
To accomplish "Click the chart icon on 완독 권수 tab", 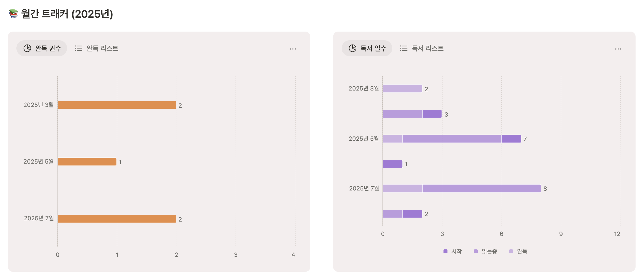I will 27,48.
